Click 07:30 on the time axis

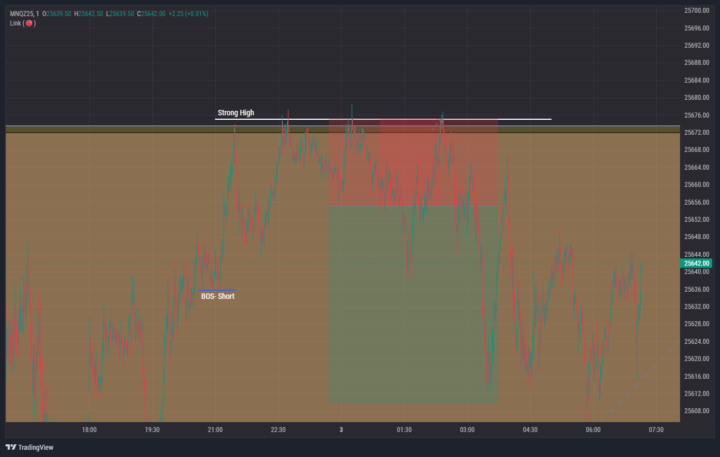[656, 430]
